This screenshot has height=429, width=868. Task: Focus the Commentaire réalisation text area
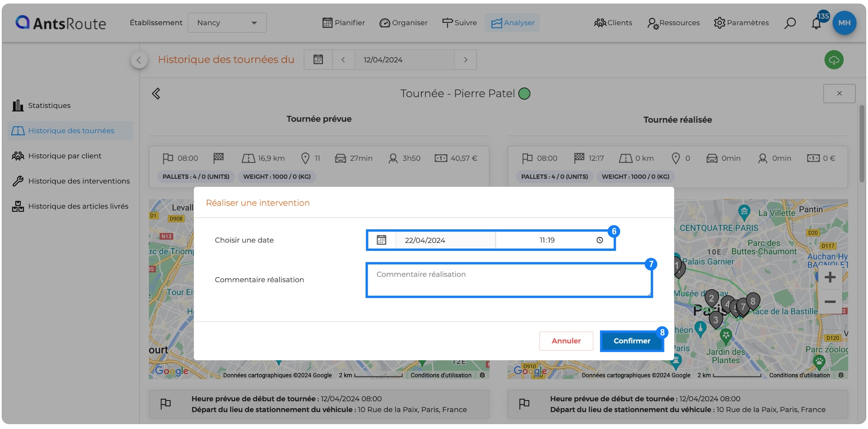pos(509,280)
